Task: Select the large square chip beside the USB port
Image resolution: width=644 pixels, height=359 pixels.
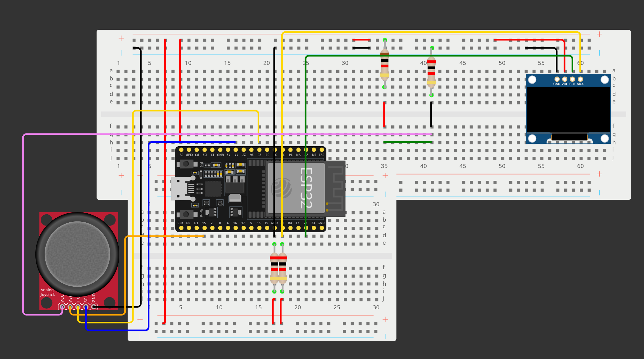Action: click(x=213, y=189)
